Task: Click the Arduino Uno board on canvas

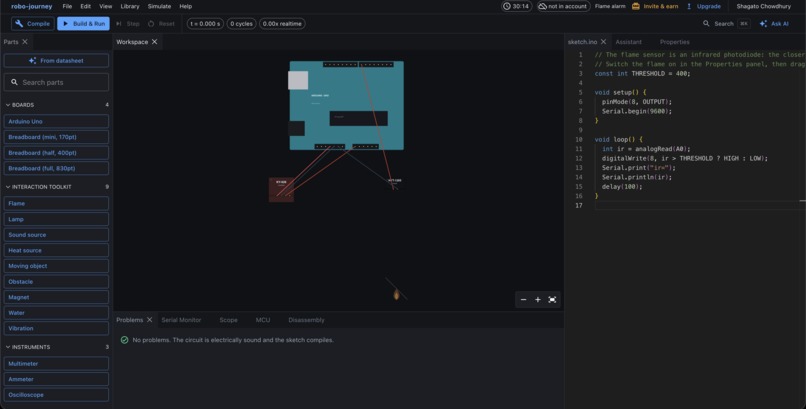Action: point(346,105)
